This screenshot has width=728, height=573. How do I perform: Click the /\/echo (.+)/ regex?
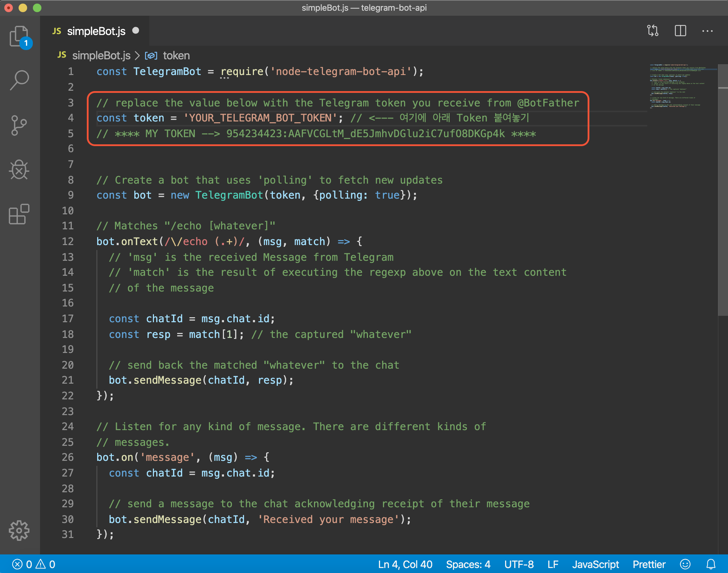(204, 241)
